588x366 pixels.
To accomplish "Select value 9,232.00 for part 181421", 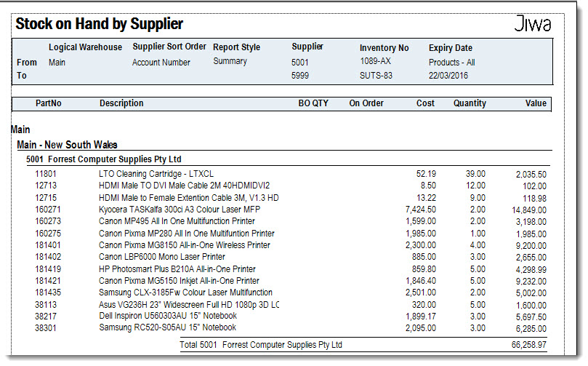I will point(531,282).
